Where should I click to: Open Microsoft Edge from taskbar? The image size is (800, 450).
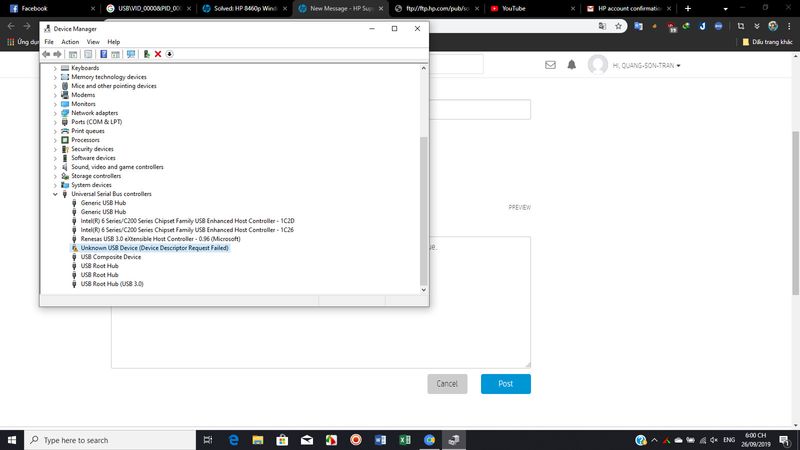point(234,440)
